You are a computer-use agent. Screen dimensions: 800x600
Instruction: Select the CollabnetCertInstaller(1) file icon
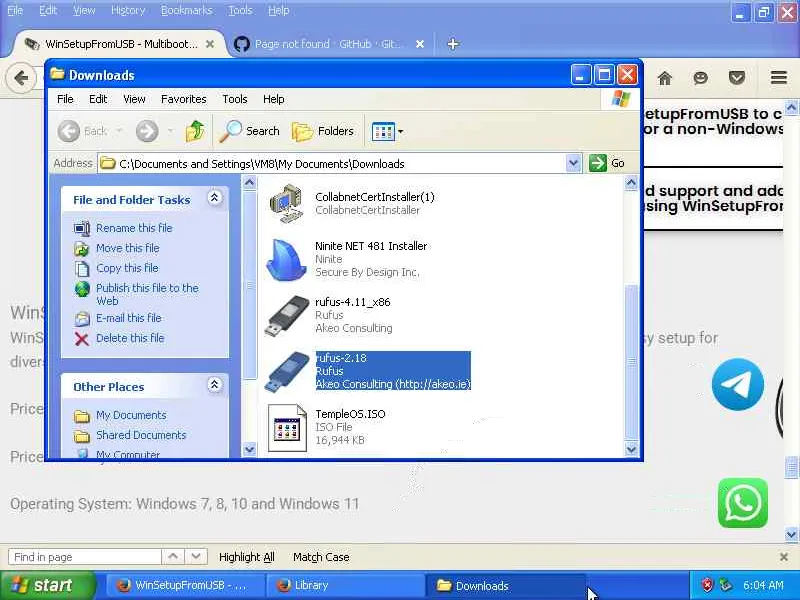(287, 204)
